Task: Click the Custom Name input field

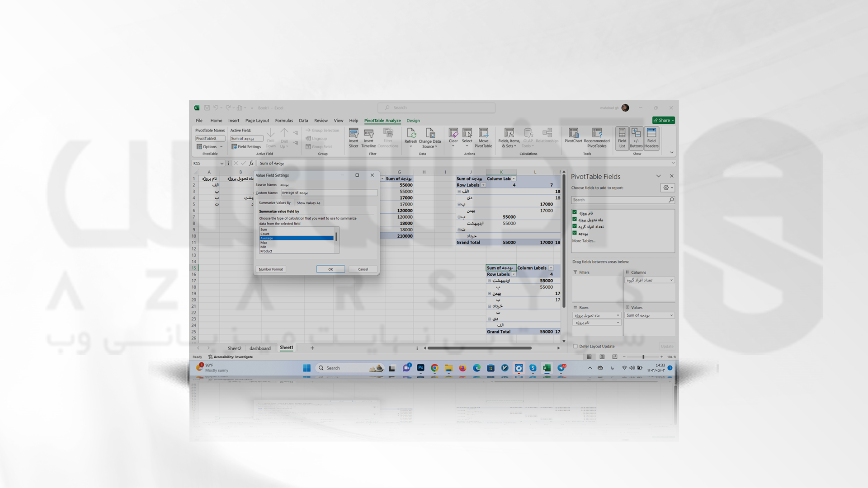Action: 329,192
